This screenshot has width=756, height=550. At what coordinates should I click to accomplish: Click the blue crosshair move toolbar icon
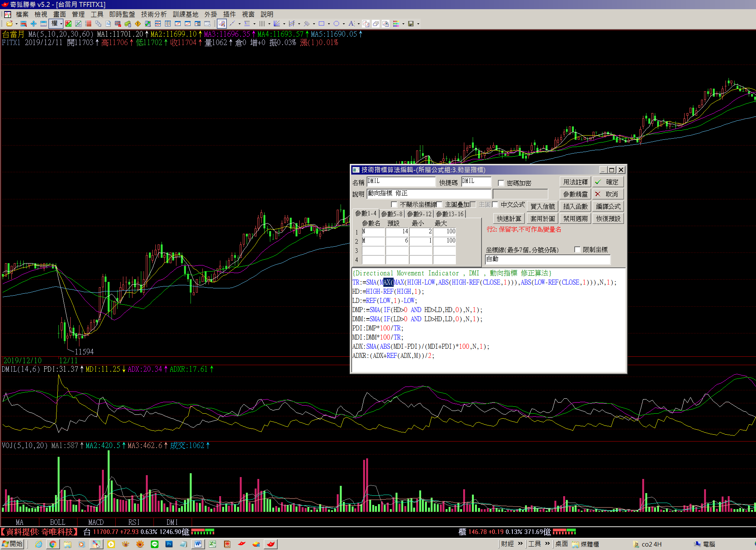(x=34, y=24)
